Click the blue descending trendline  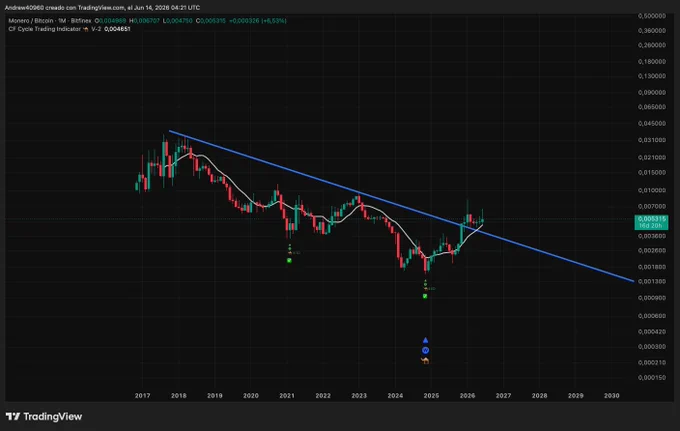coord(402,206)
